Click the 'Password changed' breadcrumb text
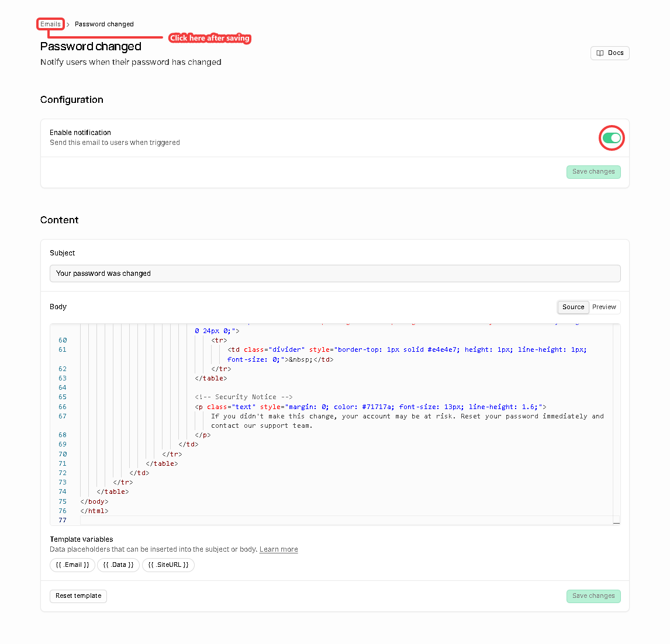This screenshot has width=670, height=644. pyautogui.click(x=104, y=24)
